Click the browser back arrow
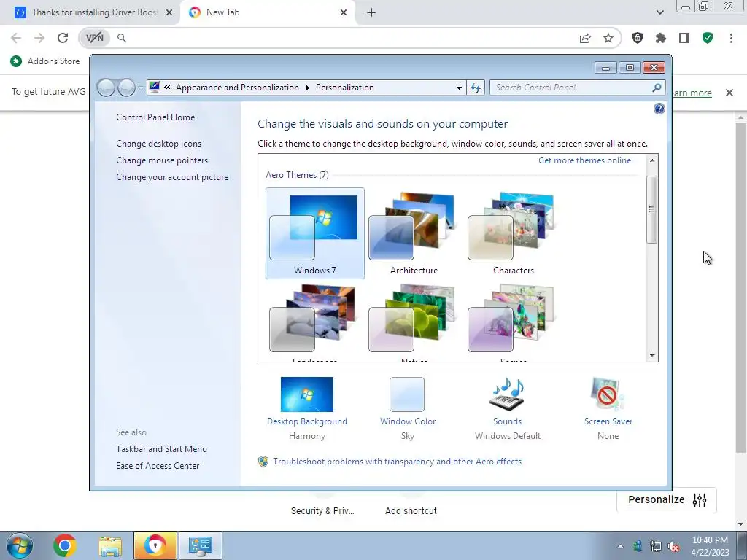This screenshot has height=560, width=747. click(x=16, y=38)
